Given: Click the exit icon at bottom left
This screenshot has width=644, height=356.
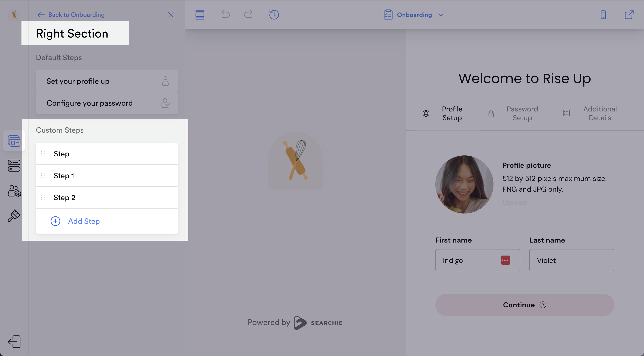Looking at the screenshot, I should tap(14, 341).
